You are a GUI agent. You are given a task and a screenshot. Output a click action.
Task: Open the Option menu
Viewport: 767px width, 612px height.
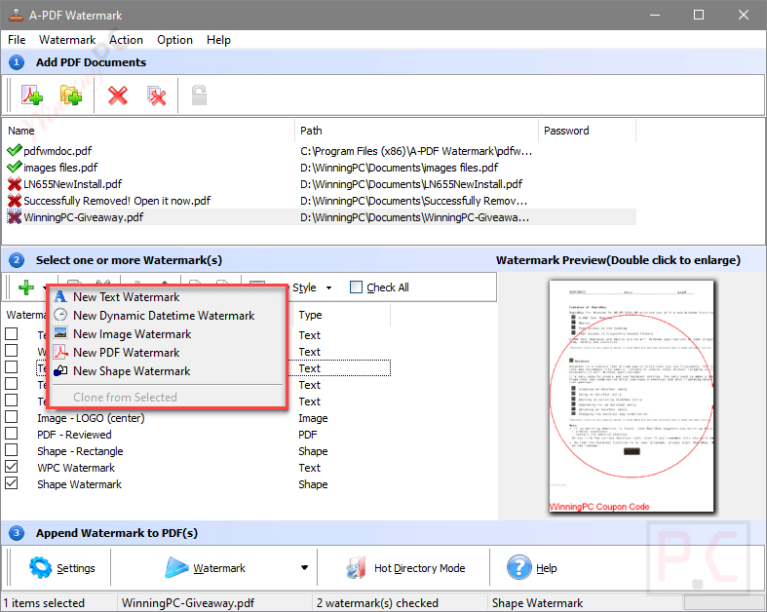tap(175, 40)
